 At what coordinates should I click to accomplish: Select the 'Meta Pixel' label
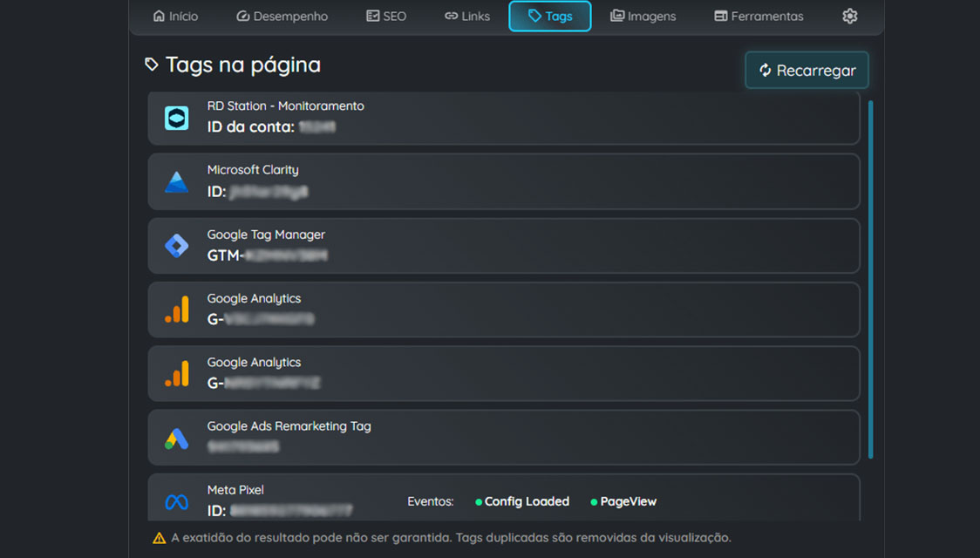point(235,490)
